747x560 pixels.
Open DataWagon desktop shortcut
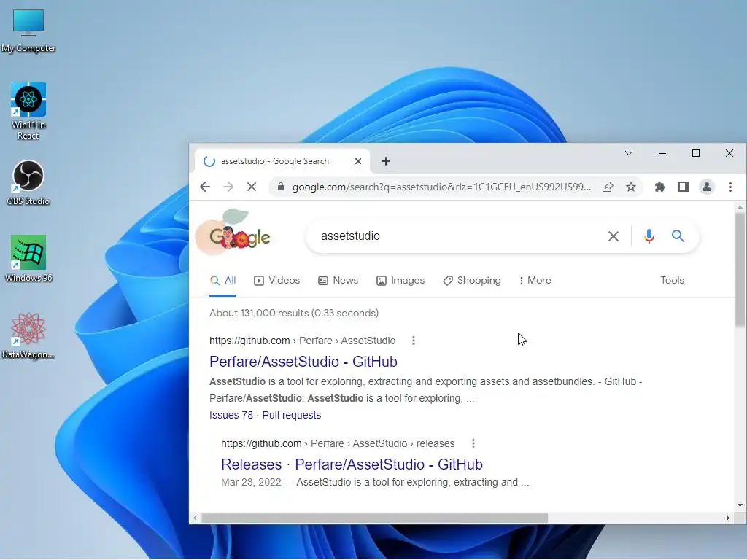[x=28, y=335]
